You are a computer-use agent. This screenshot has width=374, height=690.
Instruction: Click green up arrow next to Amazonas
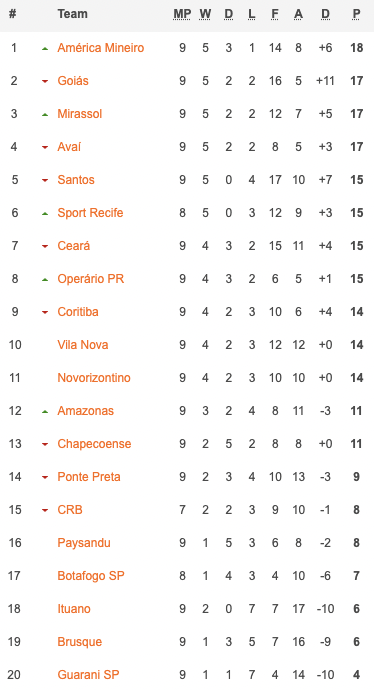click(44, 411)
